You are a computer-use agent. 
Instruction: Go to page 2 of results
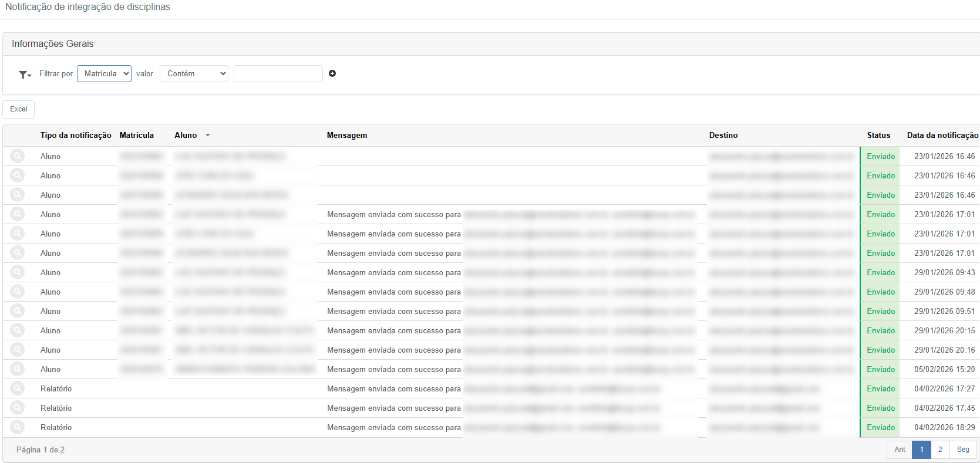pyautogui.click(x=940, y=450)
